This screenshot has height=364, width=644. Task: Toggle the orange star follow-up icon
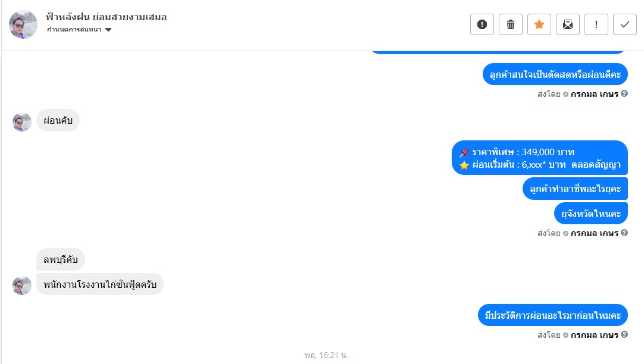(539, 24)
